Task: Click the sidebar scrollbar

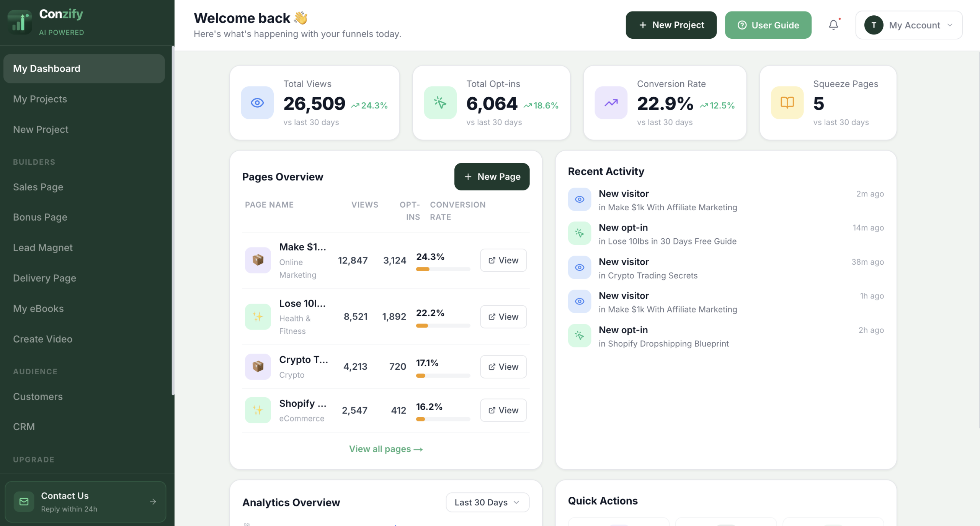Action: (x=173, y=221)
